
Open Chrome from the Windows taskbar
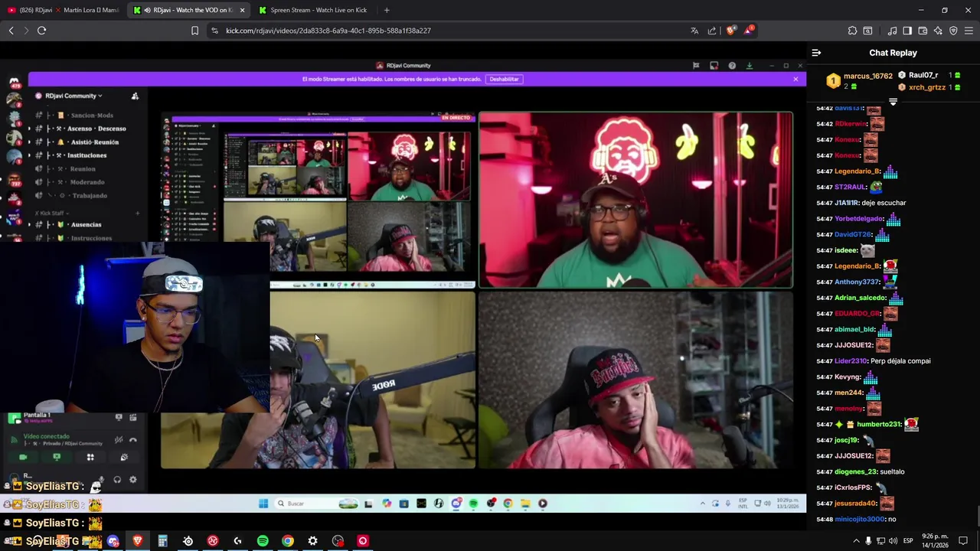pyautogui.click(x=288, y=541)
